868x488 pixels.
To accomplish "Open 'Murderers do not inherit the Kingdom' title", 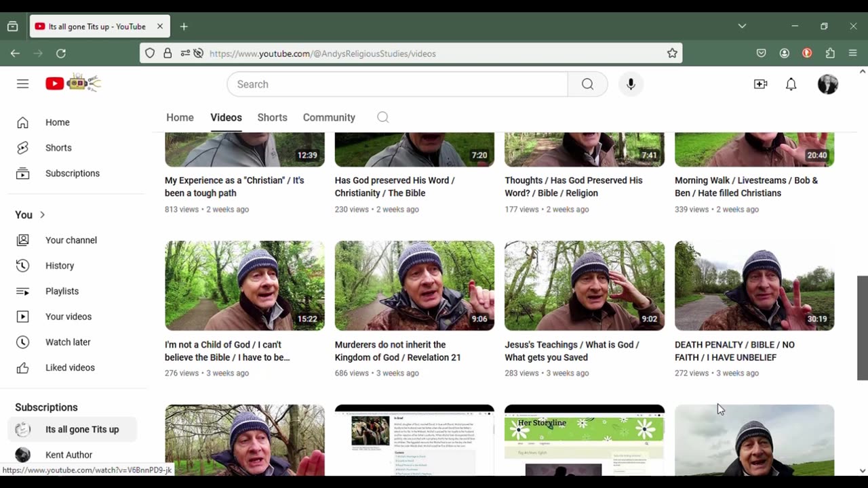I will 397,351.
